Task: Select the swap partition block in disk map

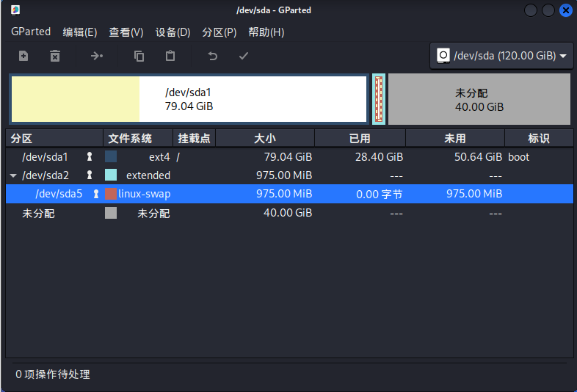Action: pos(379,99)
